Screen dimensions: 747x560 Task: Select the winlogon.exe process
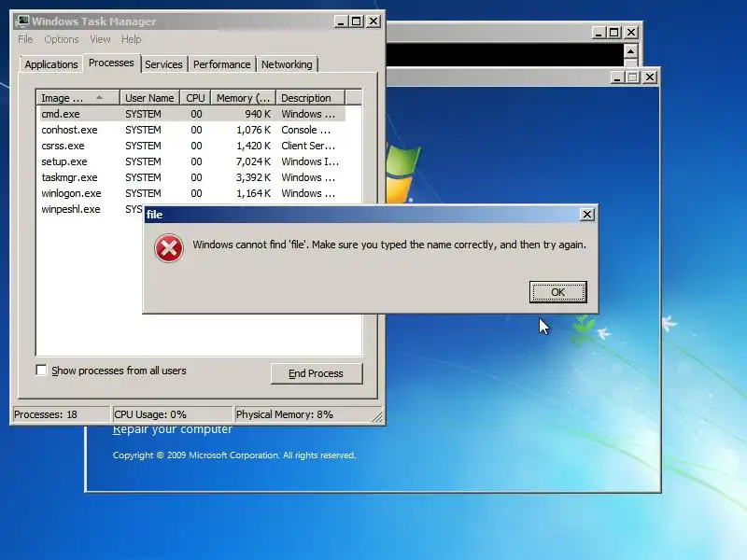[x=192, y=193]
